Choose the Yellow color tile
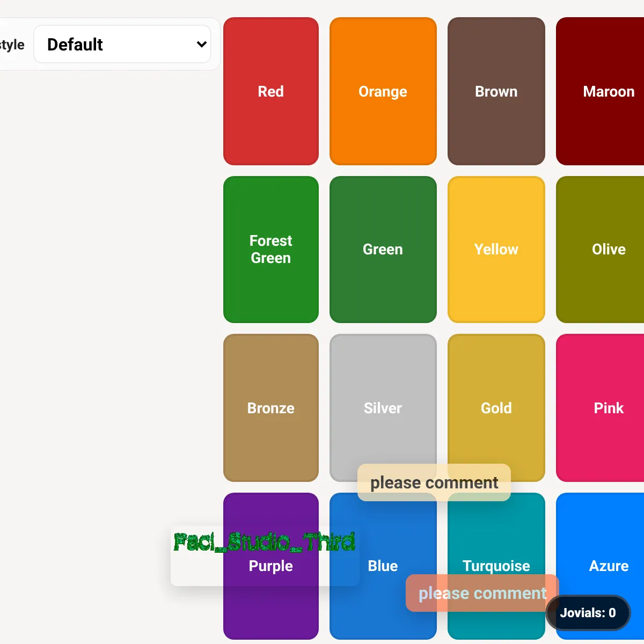The height and width of the screenshot is (644, 644). click(x=496, y=249)
